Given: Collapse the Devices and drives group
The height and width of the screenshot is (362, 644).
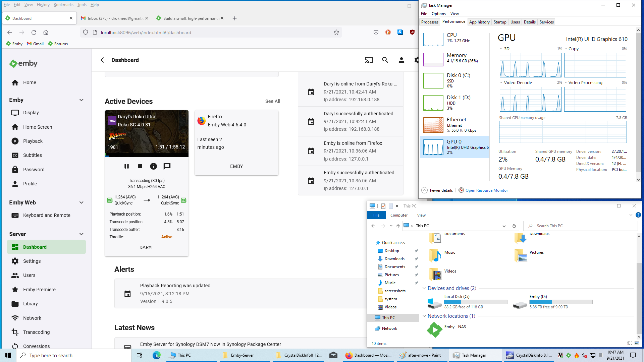Looking at the screenshot, I should click(424, 288).
